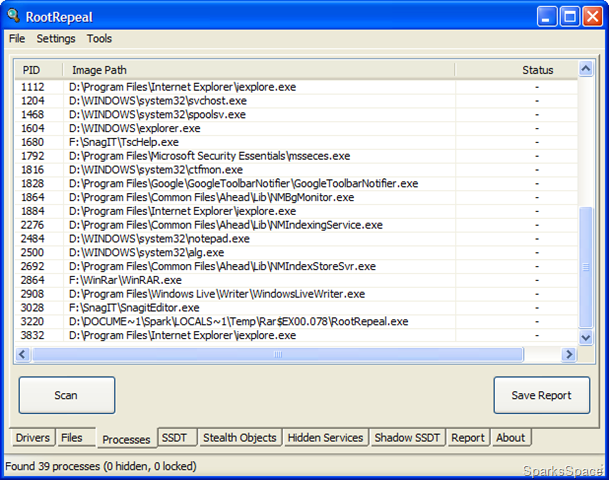
Task: Click the horizontal scrollbar thumb
Action: [278, 354]
